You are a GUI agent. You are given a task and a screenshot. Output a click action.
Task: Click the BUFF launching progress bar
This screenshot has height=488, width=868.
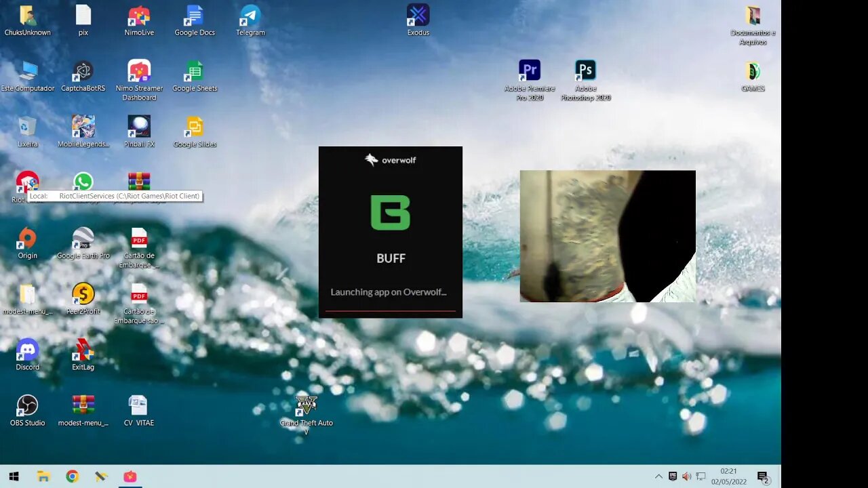coord(391,310)
